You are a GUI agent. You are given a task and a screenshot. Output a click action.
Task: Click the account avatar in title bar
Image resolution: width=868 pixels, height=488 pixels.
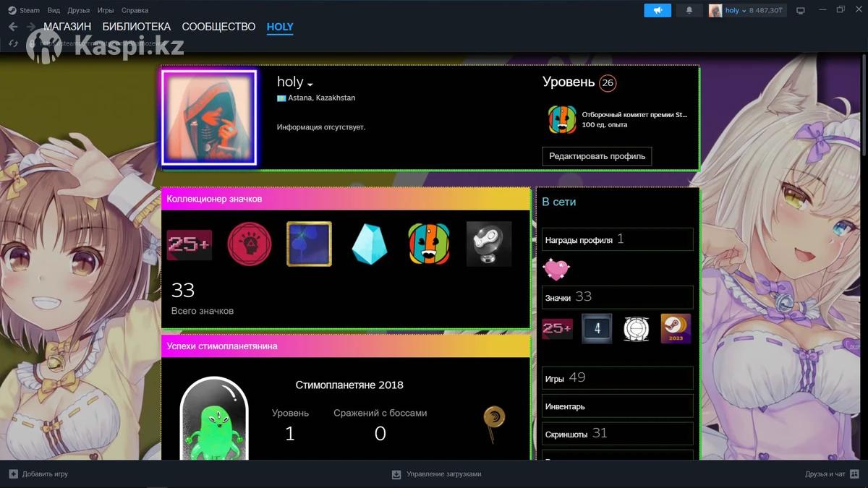[x=715, y=10]
